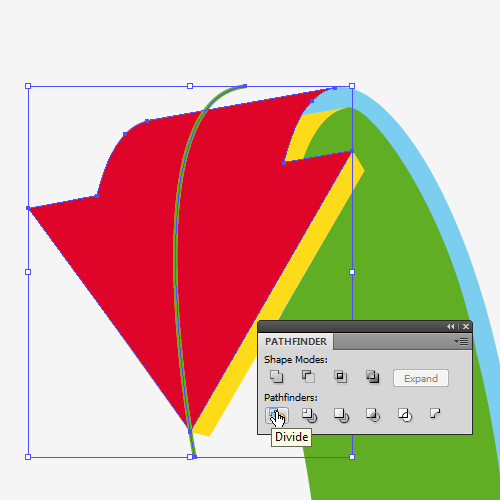Click the Intersect shape mode

tap(340, 377)
